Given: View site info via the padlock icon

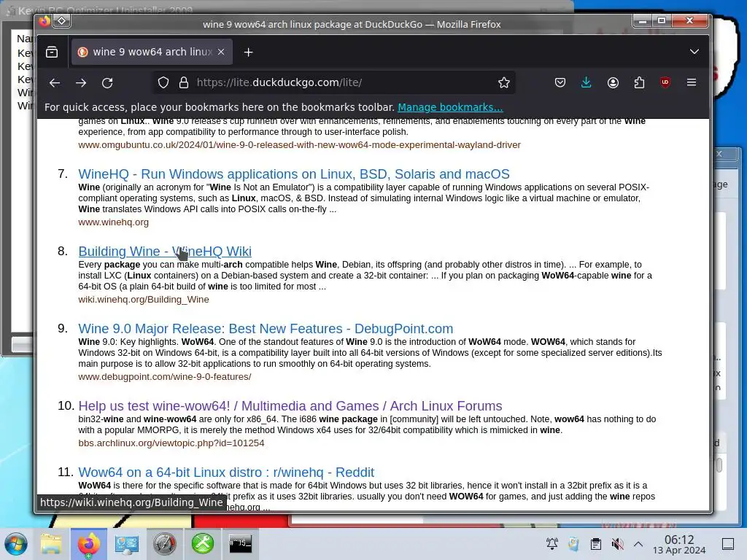Looking at the screenshot, I should click(184, 83).
